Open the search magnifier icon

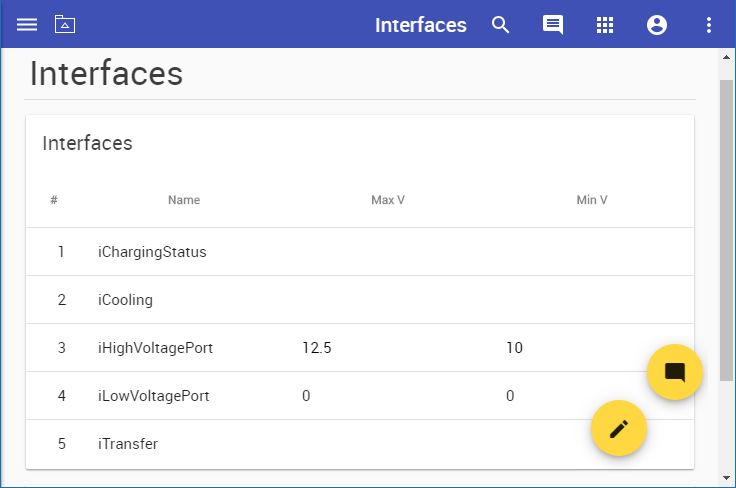501,25
